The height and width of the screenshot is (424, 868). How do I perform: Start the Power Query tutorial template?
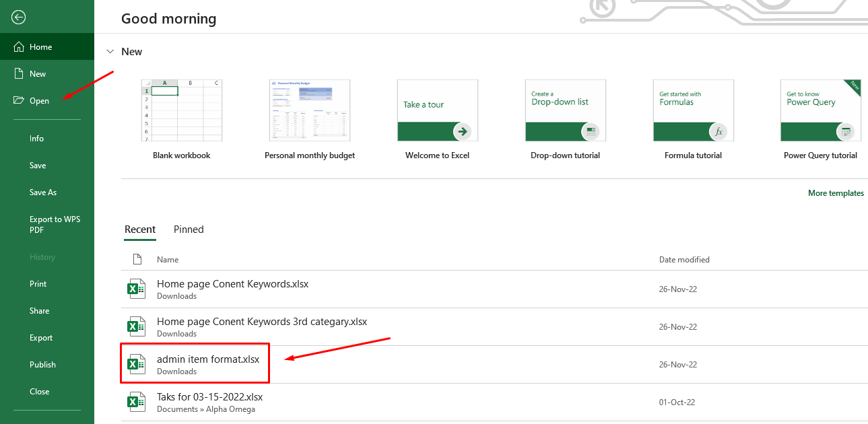click(x=820, y=111)
